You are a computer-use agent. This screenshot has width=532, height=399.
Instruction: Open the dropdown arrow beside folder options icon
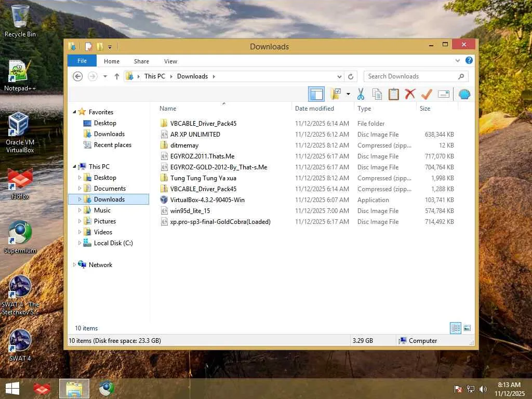pos(348,94)
